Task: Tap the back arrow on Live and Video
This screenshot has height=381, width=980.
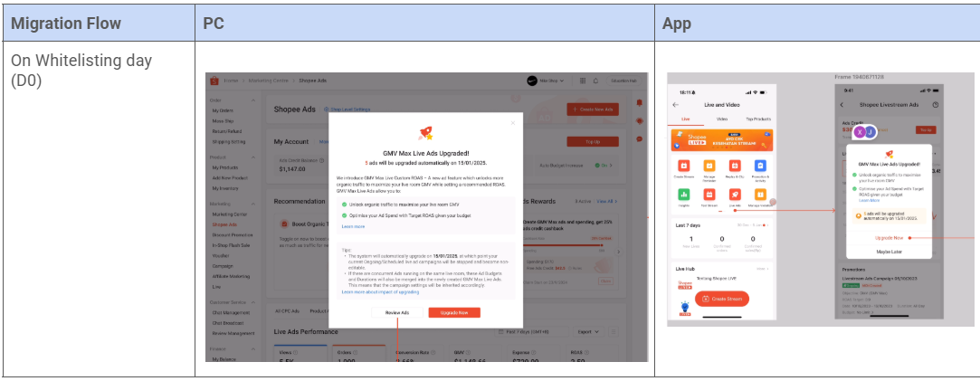Action: coord(676,105)
